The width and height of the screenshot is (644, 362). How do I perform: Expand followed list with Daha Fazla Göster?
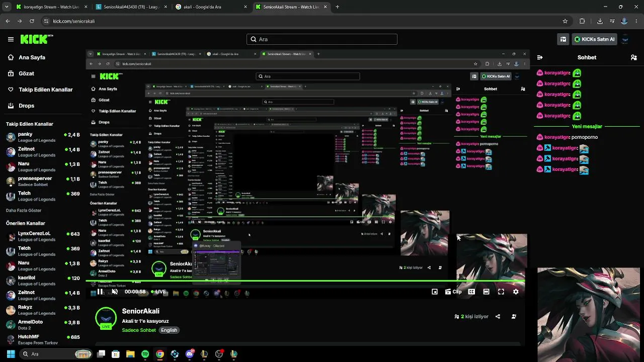pos(24,210)
